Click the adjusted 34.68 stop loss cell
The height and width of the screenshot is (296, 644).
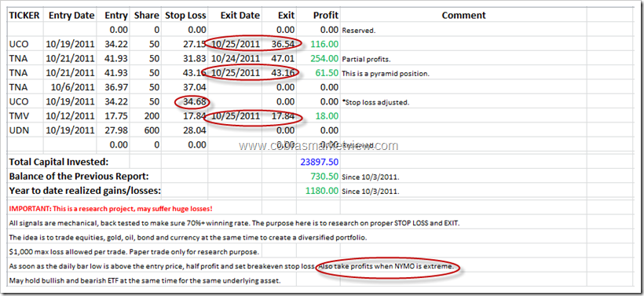[195, 102]
